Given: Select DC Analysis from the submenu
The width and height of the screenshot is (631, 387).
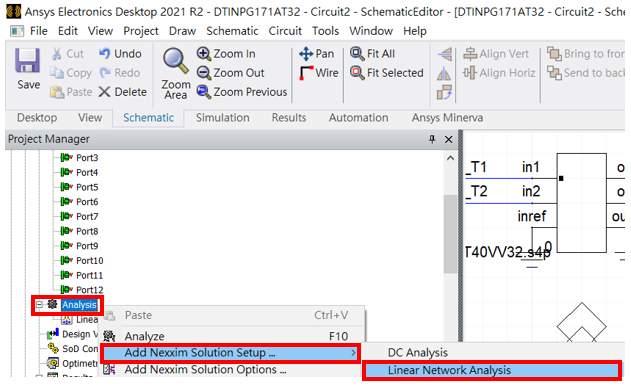Looking at the screenshot, I should pyautogui.click(x=493, y=353).
